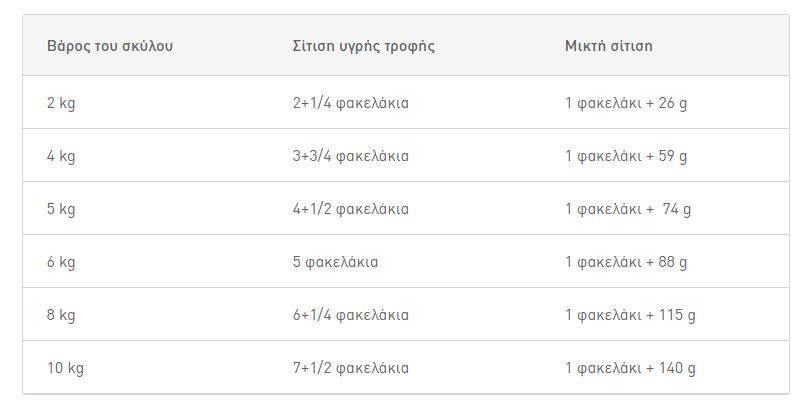Select the '5 φακελάκια' cell
Viewport: 807px width, 414px height.
coord(335,263)
